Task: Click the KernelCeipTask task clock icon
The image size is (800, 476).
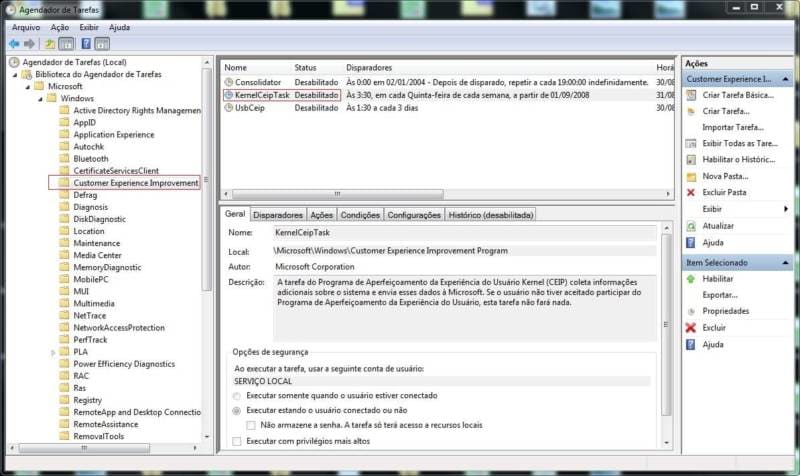Action: [x=229, y=95]
